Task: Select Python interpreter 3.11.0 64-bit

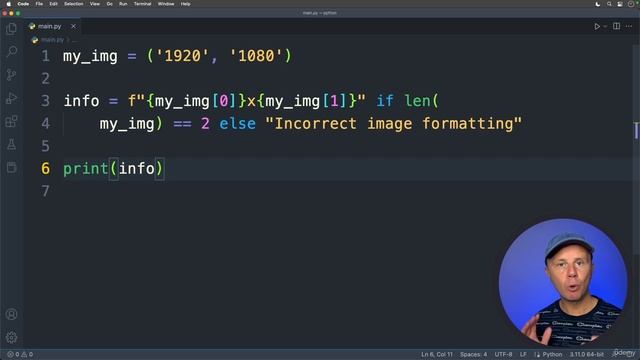Action: (x=587, y=354)
